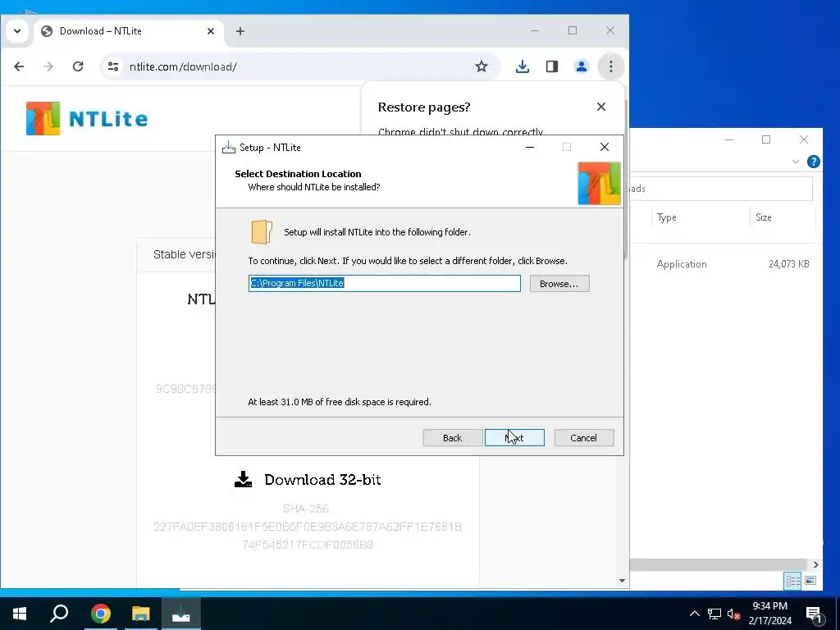The image size is (840, 630).
Task: Click Explorer horizontal scrollbar right arrow
Action: [x=815, y=564]
